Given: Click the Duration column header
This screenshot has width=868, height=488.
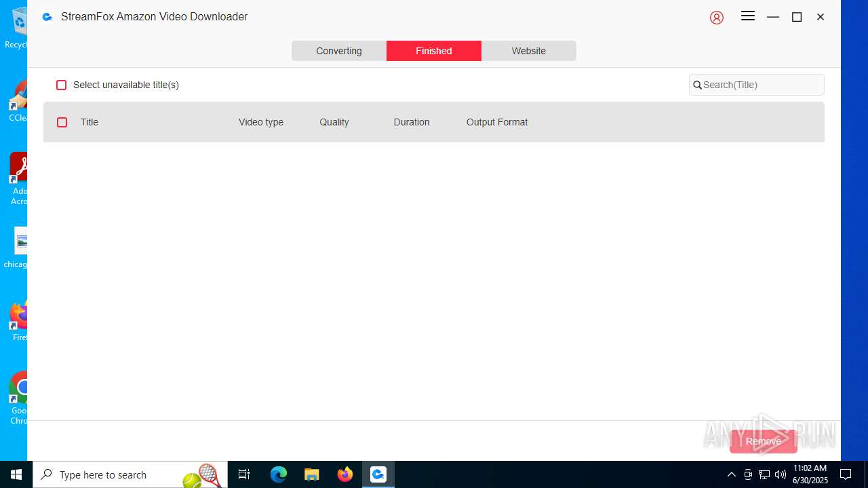Looking at the screenshot, I should tap(412, 122).
